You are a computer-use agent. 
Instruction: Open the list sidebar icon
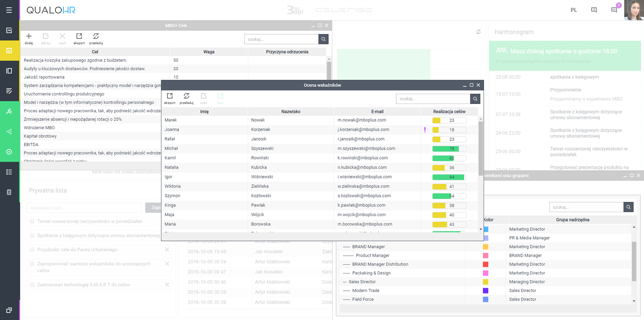coord(9,172)
